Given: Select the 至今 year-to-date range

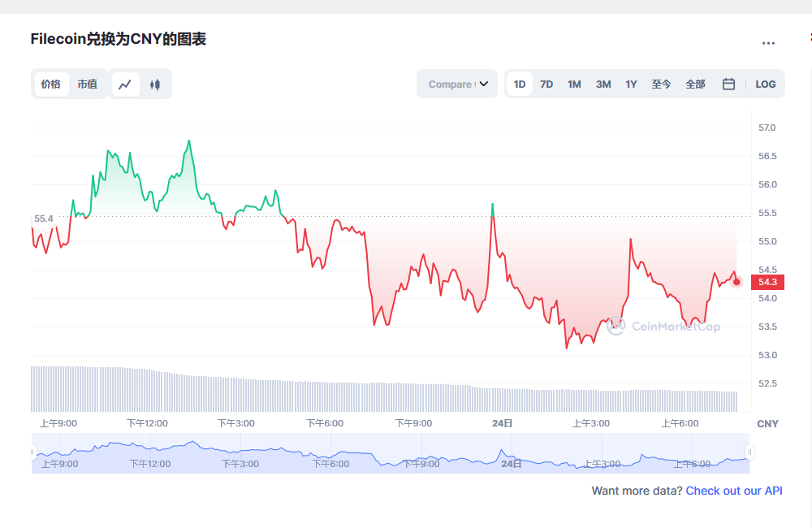Looking at the screenshot, I should (x=661, y=84).
